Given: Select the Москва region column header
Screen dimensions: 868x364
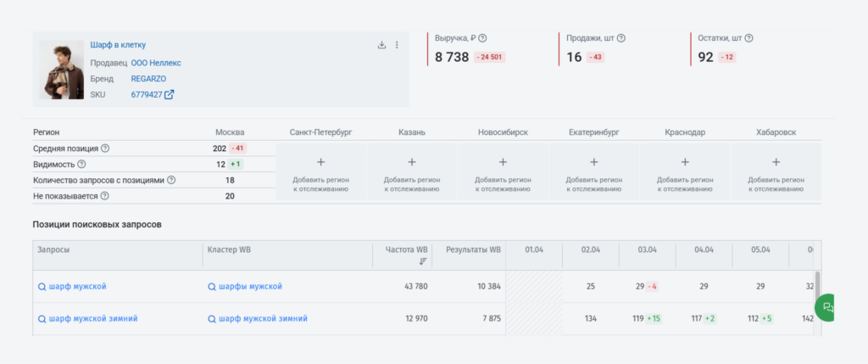Looking at the screenshot, I should pos(230,133).
